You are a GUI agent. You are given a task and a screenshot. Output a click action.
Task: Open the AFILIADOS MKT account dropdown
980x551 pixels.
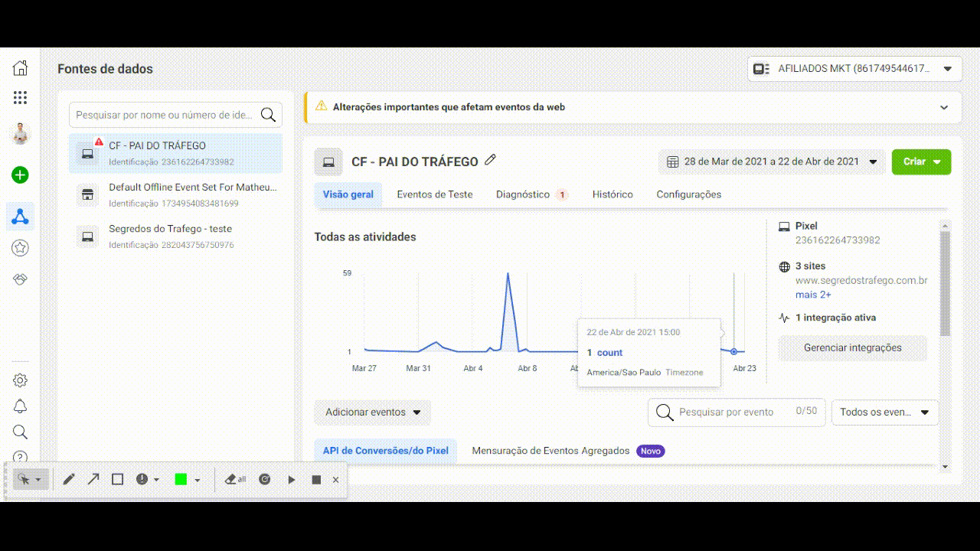click(854, 68)
